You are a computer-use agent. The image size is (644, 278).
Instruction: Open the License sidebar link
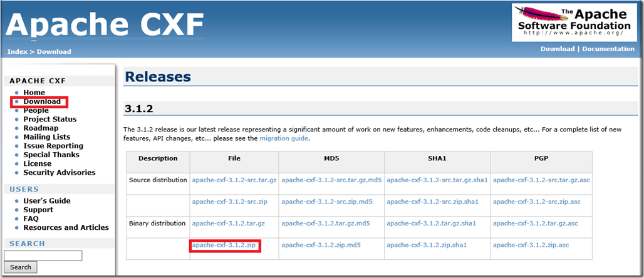pyautogui.click(x=38, y=164)
